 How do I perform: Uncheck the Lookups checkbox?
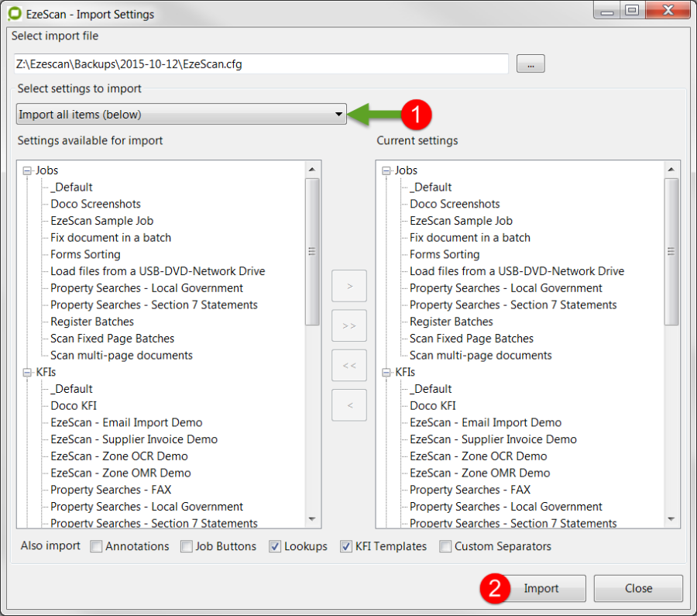[275, 547]
